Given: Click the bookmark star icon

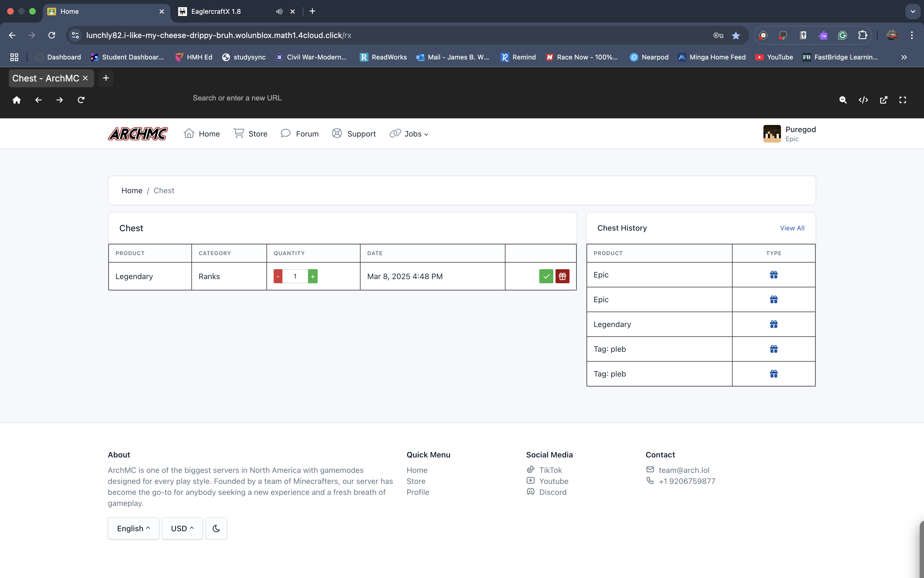Looking at the screenshot, I should pos(736,35).
